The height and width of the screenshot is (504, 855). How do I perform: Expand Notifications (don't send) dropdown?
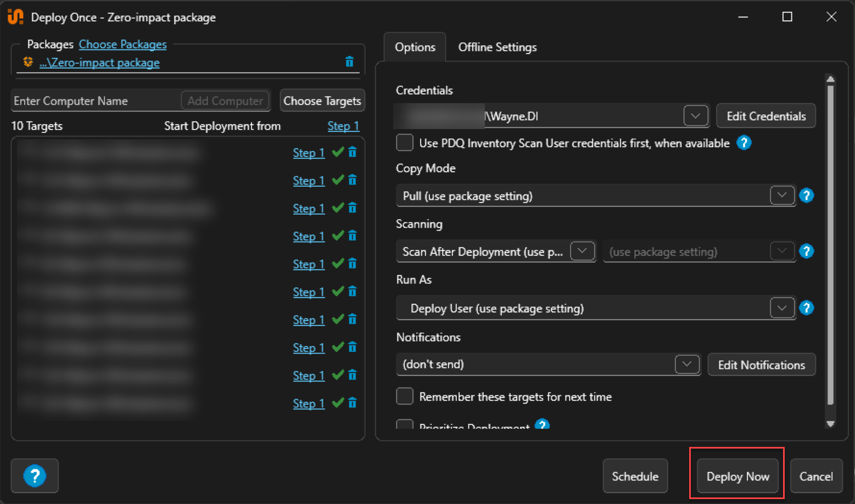687,364
